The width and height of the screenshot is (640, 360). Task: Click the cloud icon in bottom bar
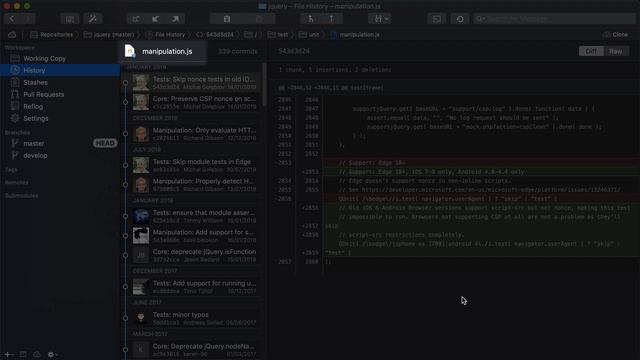pyautogui.click(x=37, y=354)
